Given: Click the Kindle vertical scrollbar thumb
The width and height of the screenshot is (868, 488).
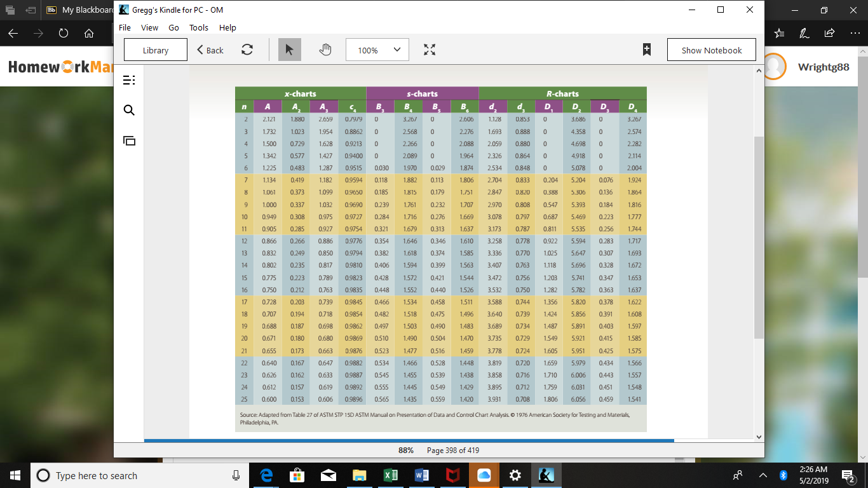Looking at the screenshot, I should click(x=759, y=237).
